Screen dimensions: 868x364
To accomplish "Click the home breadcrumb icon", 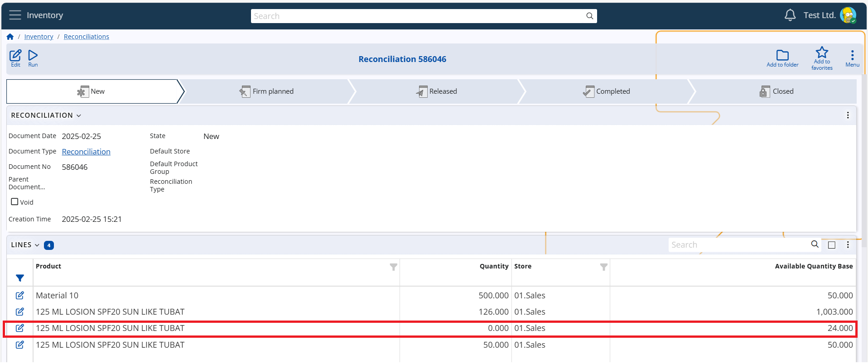I will (10, 37).
